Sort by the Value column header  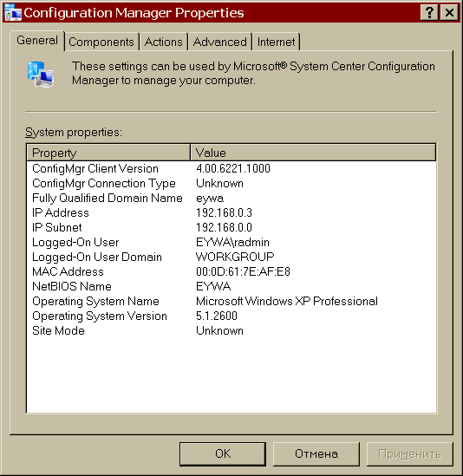tap(313, 153)
